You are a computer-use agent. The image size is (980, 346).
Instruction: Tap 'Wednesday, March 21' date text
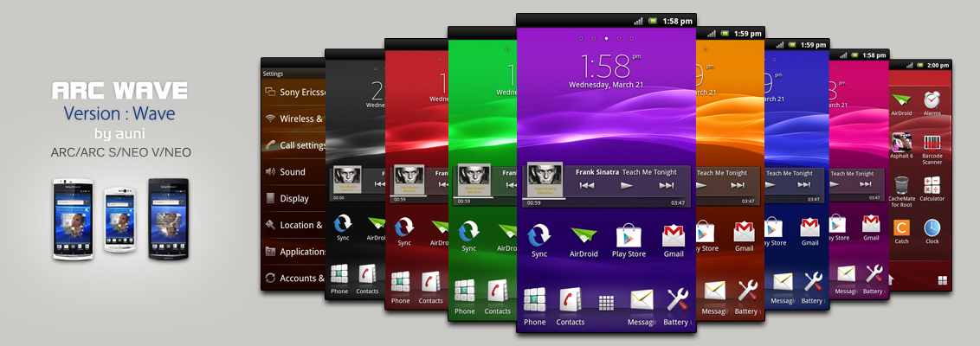click(x=606, y=84)
